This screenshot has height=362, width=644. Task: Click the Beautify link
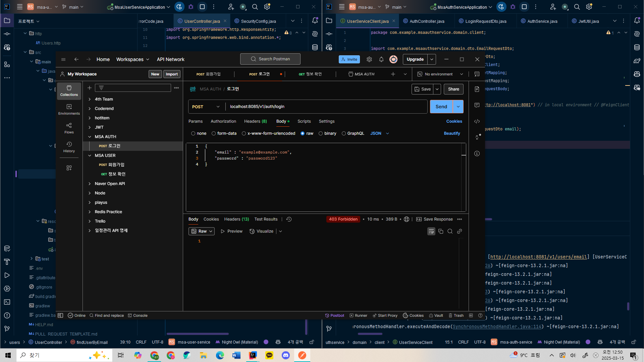coord(452,133)
